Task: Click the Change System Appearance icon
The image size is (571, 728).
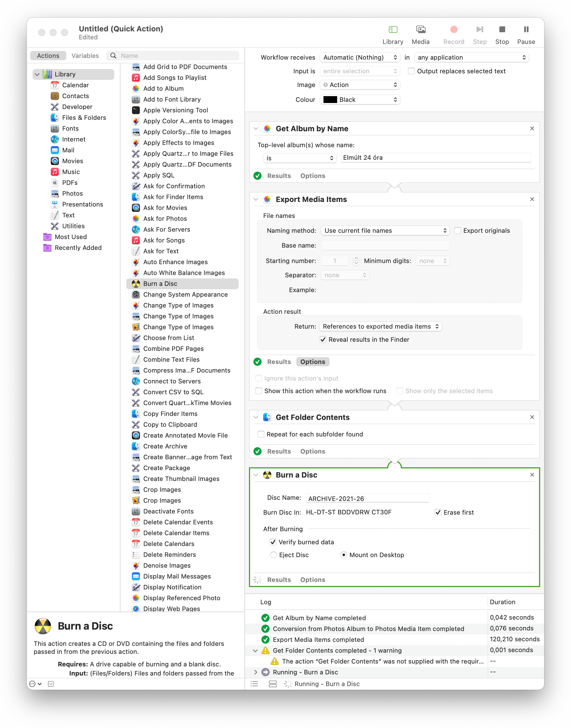Action: [136, 295]
